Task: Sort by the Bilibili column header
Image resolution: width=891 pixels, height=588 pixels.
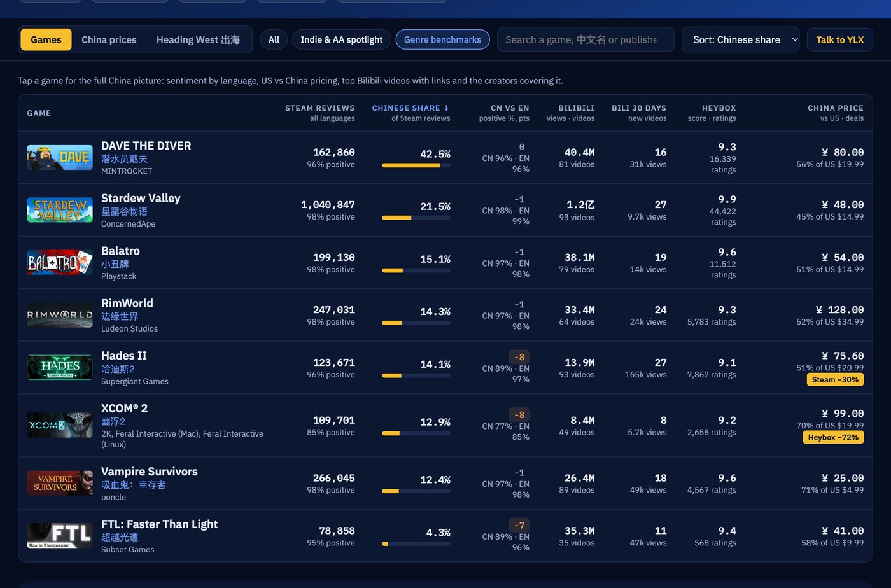Action: (570, 113)
